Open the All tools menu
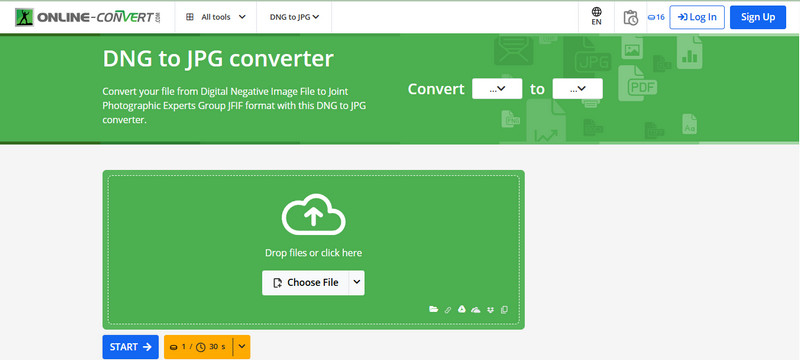Screen dimensions: 800x360 pos(216,17)
